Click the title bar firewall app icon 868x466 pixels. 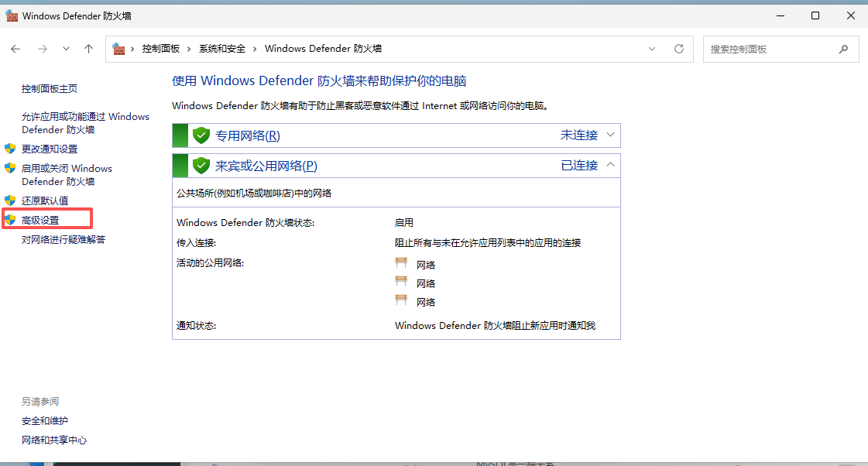[12, 16]
